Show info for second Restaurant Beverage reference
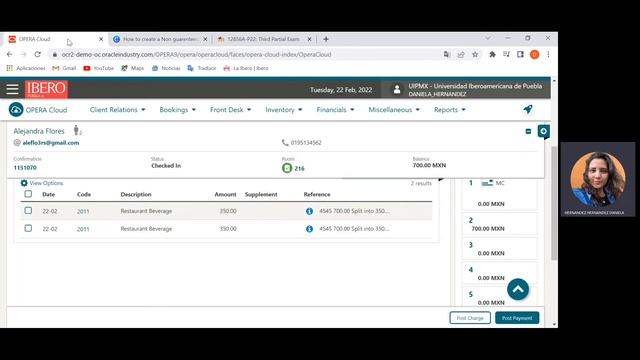Viewport: 640px width, 360px height. 309,229
